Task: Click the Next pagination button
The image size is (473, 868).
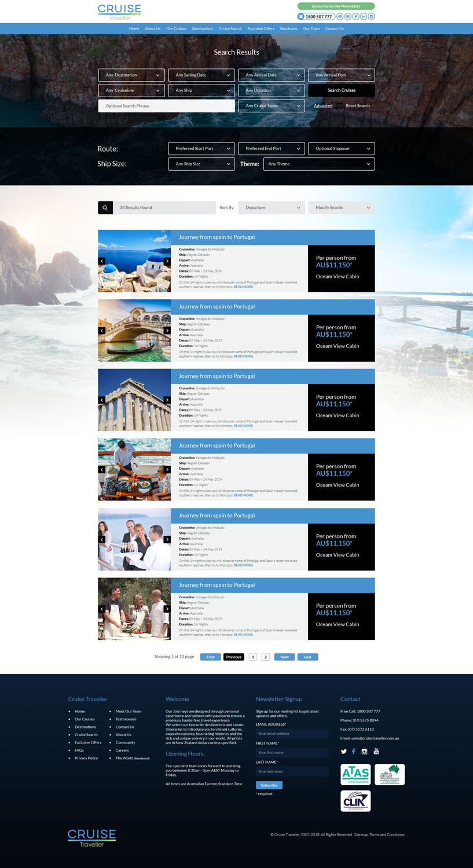Action: (x=284, y=657)
